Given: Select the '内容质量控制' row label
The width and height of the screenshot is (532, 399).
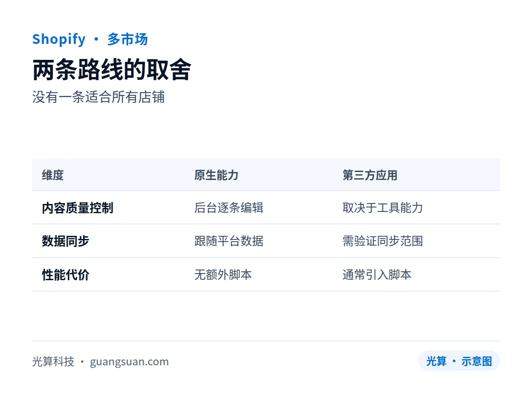Looking at the screenshot, I should coord(78,208).
